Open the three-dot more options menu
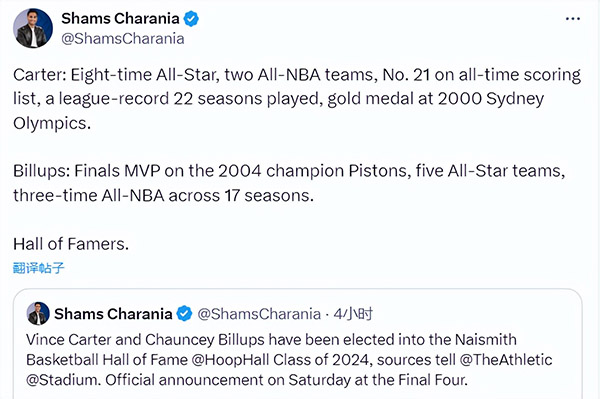 click(572, 19)
